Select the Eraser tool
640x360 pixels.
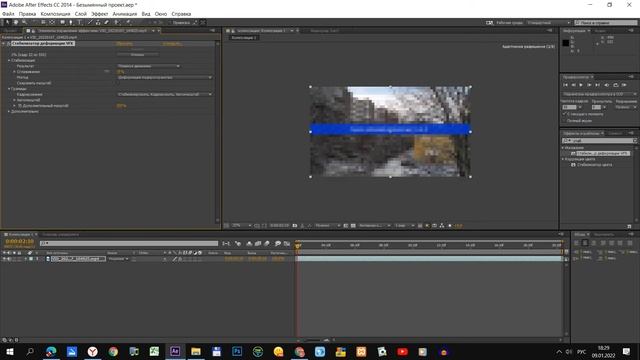107,22
